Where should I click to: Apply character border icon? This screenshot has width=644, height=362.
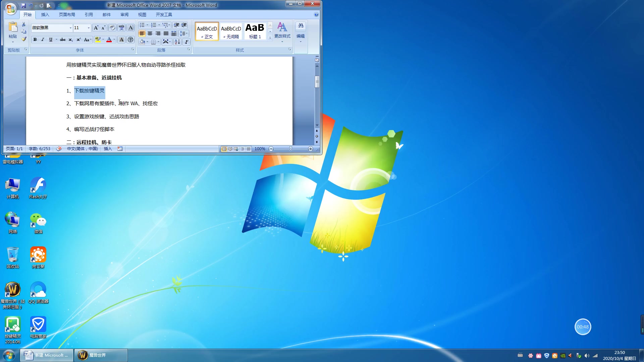131,28
